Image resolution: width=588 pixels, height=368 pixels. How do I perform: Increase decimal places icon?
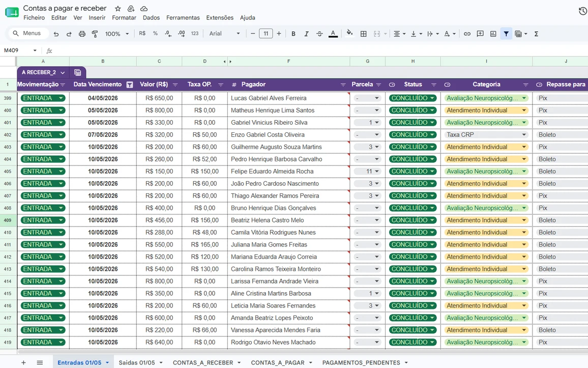point(181,34)
